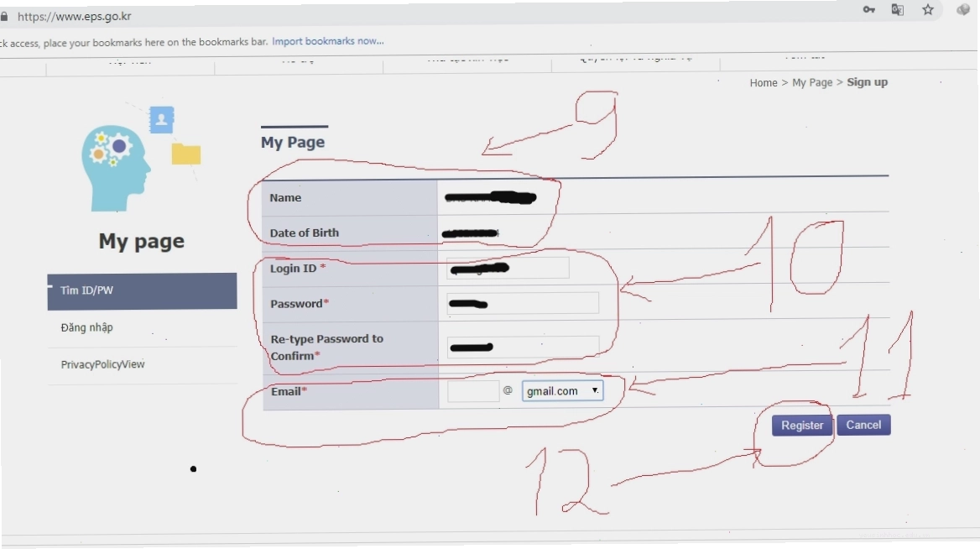Viewport: 980px width, 549px height.
Task: Click the Cancel button
Action: [x=863, y=425]
